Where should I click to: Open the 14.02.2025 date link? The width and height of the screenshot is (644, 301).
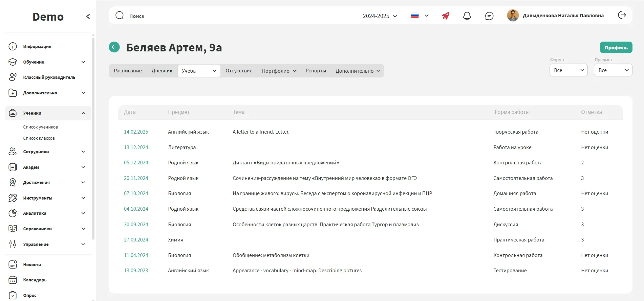pos(136,132)
